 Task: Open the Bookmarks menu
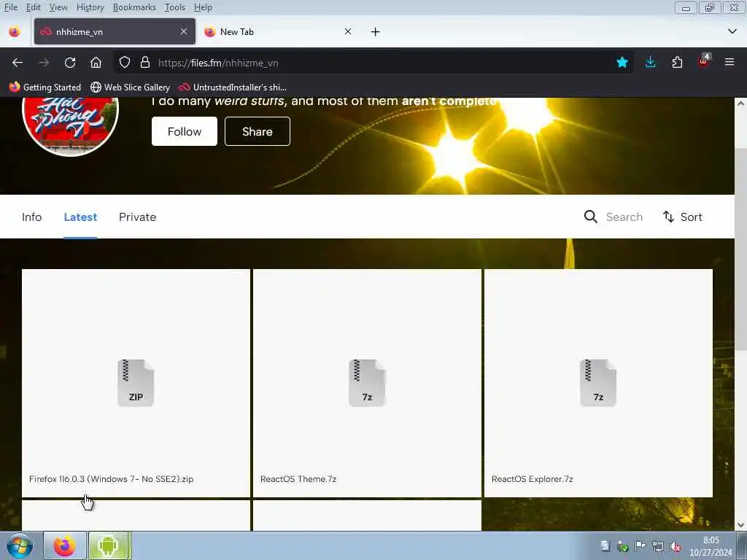(134, 7)
